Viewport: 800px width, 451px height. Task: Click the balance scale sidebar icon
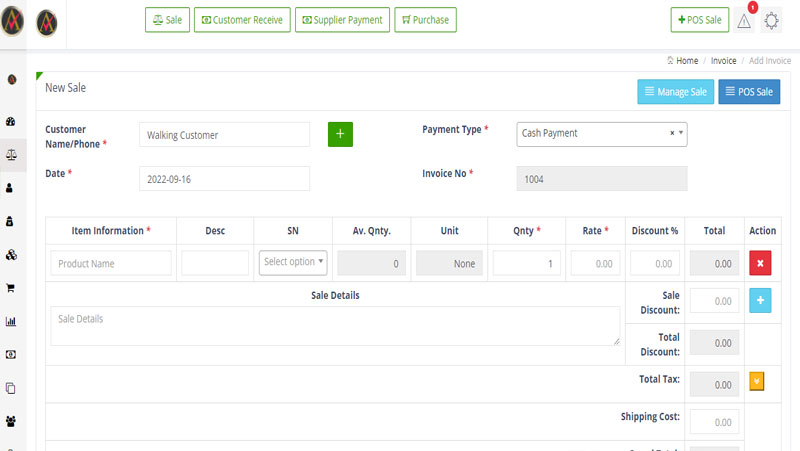coord(11,155)
